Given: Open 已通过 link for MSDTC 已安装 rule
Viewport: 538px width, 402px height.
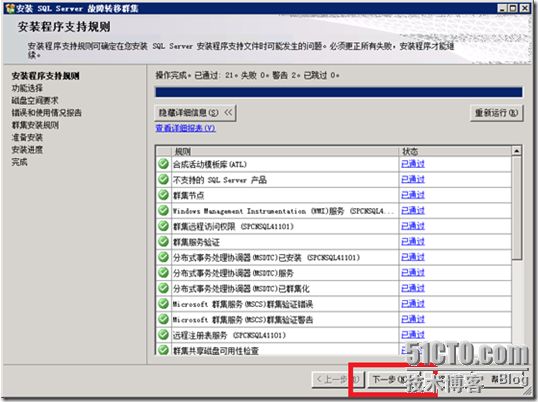Looking at the screenshot, I should coord(413,257).
